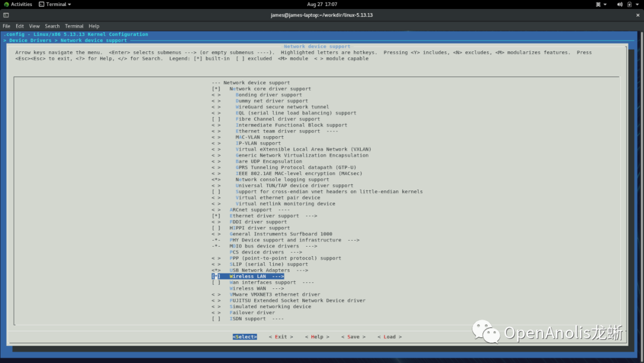
Task: Select Generic Network Virtualization Encapsulation
Action: pyautogui.click(x=302, y=155)
